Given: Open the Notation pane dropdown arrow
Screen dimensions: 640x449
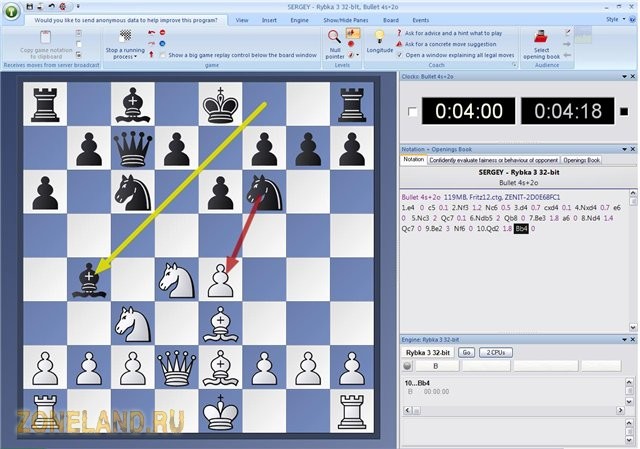Looking at the screenshot, I should (624, 149).
